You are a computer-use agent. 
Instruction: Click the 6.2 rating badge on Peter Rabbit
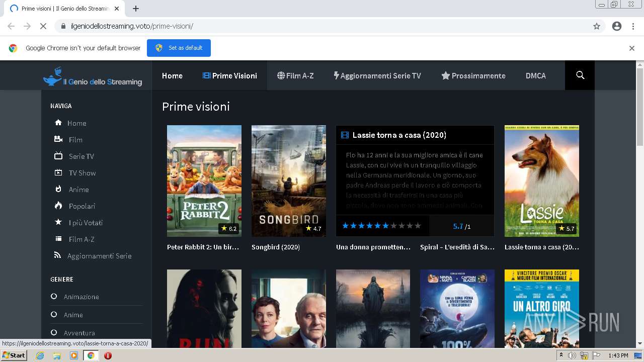click(x=228, y=228)
